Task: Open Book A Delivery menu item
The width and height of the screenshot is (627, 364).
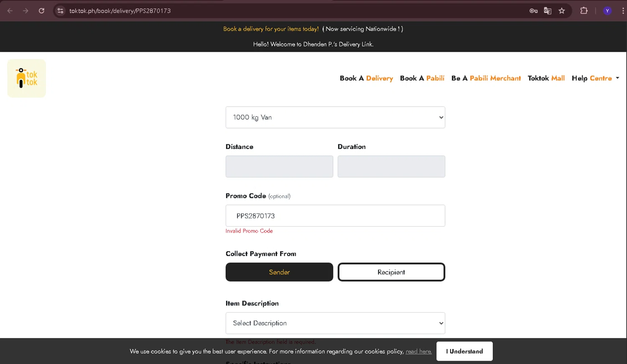Action: coord(366,78)
